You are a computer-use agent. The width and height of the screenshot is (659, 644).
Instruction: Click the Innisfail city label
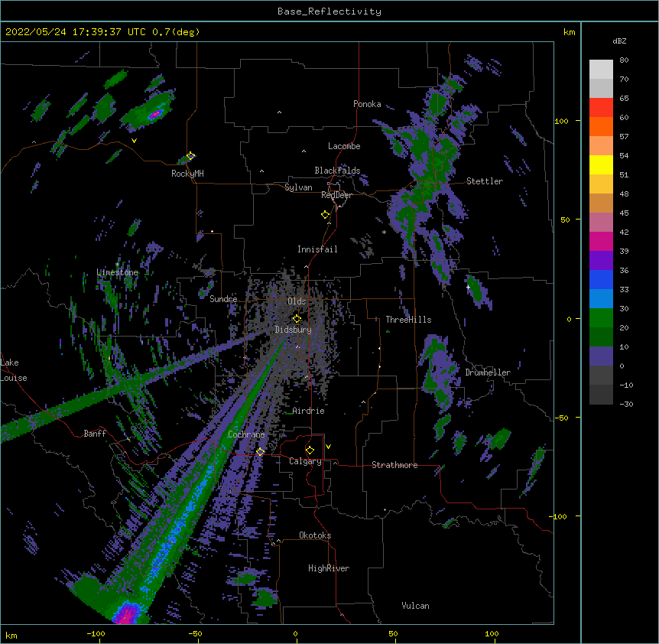[317, 249]
